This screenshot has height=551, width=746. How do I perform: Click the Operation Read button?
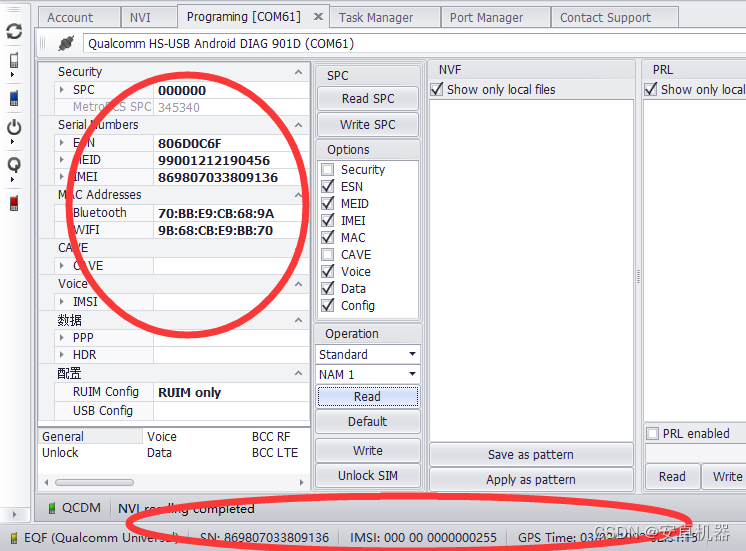(368, 396)
